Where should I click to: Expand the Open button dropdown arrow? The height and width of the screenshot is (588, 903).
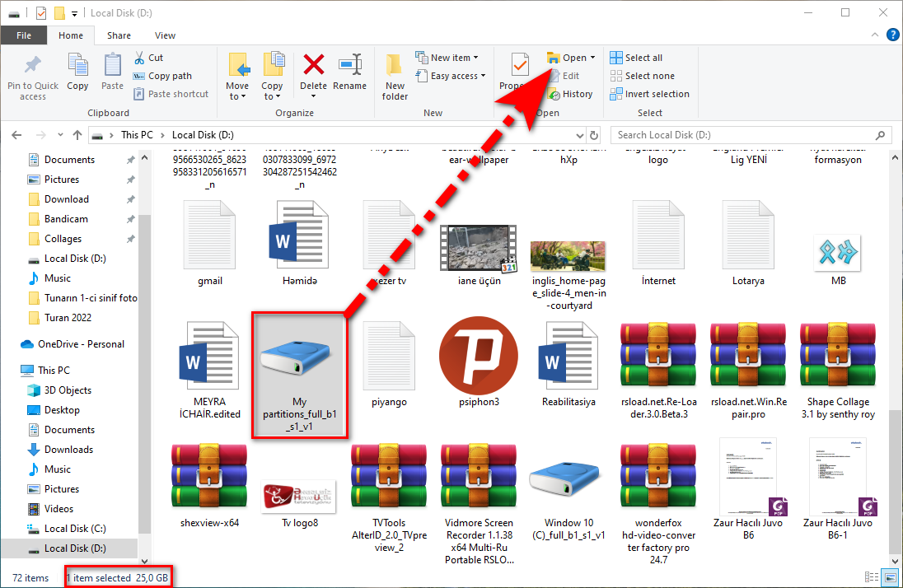(592, 58)
